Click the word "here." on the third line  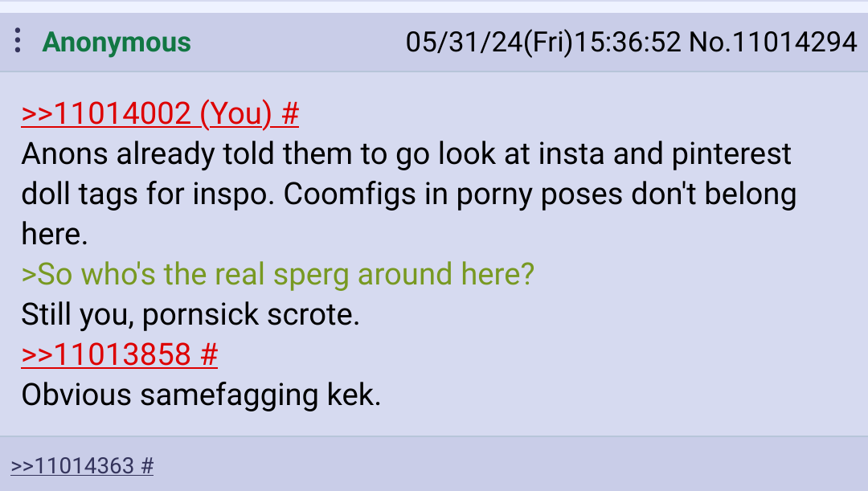(55, 234)
